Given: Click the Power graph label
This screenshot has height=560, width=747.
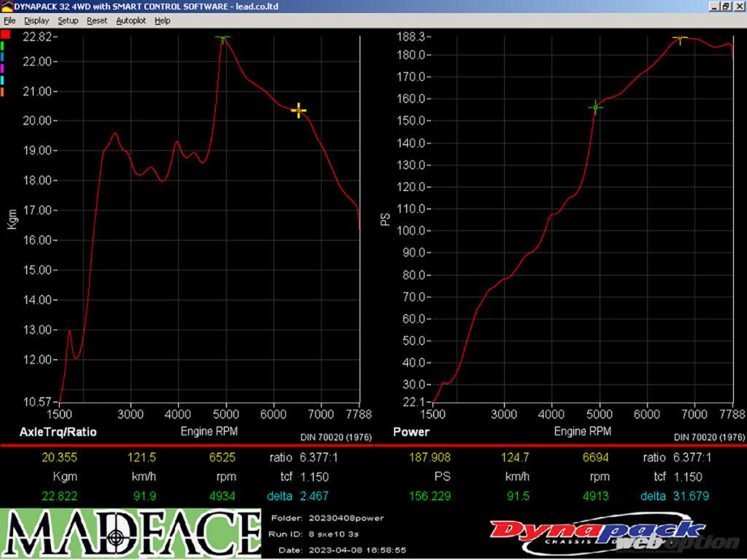Looking at the screenshot, I should tap(411, 432).
